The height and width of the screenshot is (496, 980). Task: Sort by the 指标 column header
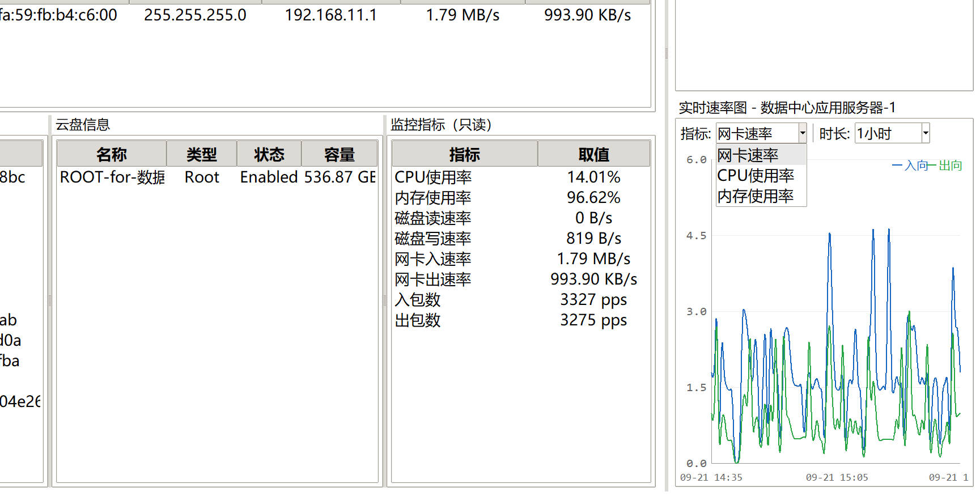(x=465, y=154)
